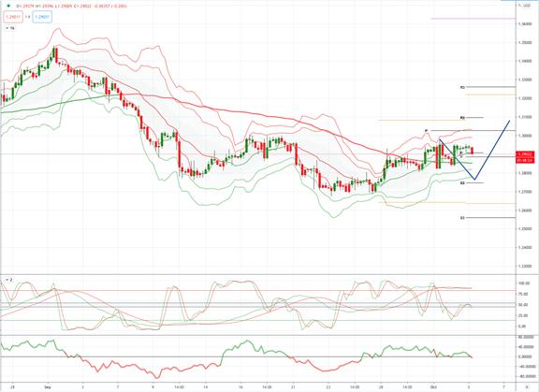Click the red current price label on axis
539x392 pixels.
pyautogui.click(x=525, y=157)
